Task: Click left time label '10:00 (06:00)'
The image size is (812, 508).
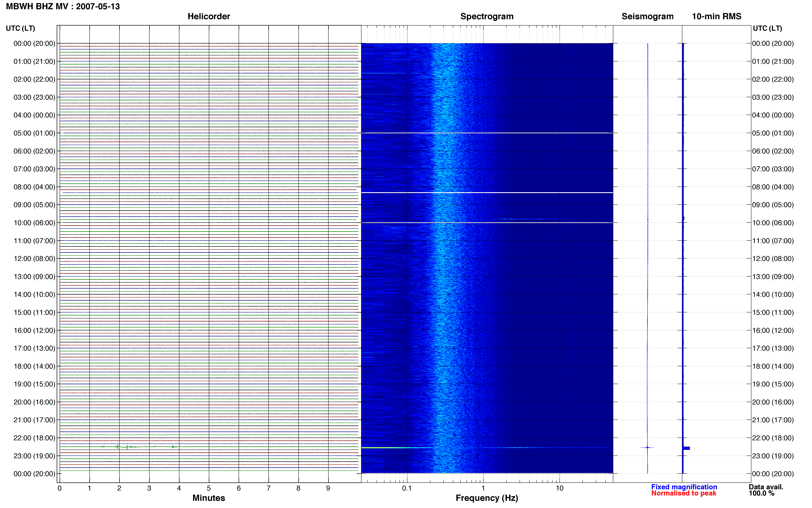Action: [34, 223]
